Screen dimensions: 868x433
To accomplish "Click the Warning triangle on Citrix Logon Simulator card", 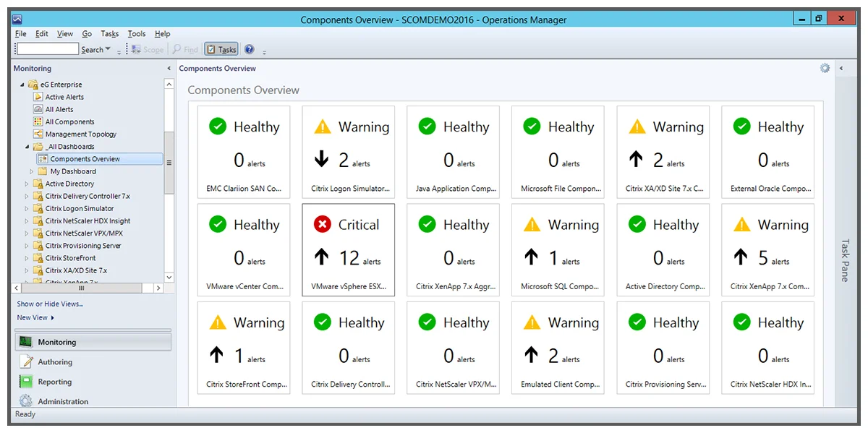I will (323, 127).
